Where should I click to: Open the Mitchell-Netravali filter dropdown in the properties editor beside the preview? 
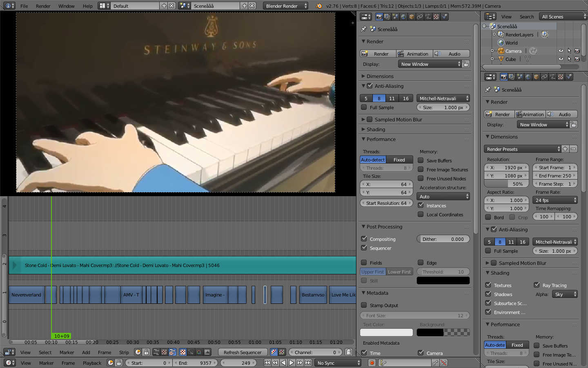443,98
